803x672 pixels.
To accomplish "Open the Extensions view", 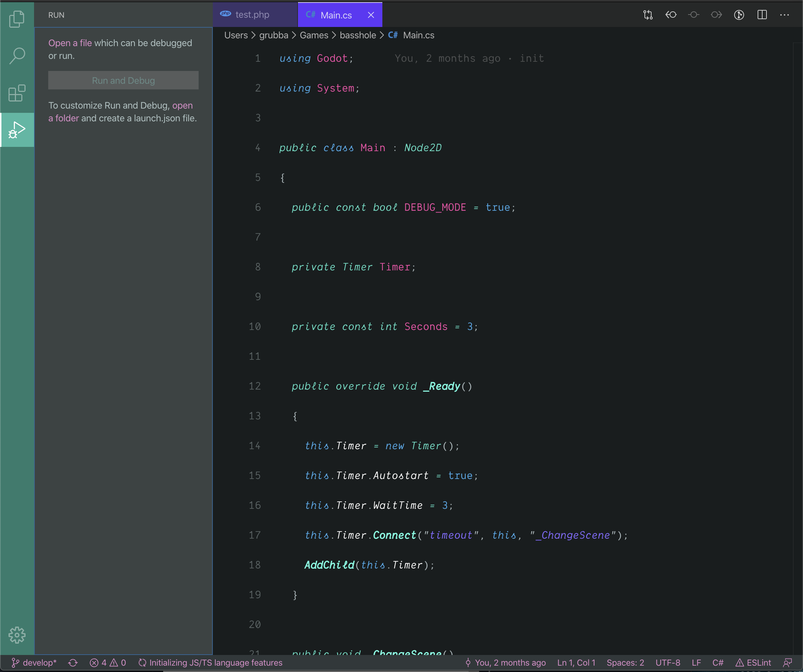I will pos(17,93).
